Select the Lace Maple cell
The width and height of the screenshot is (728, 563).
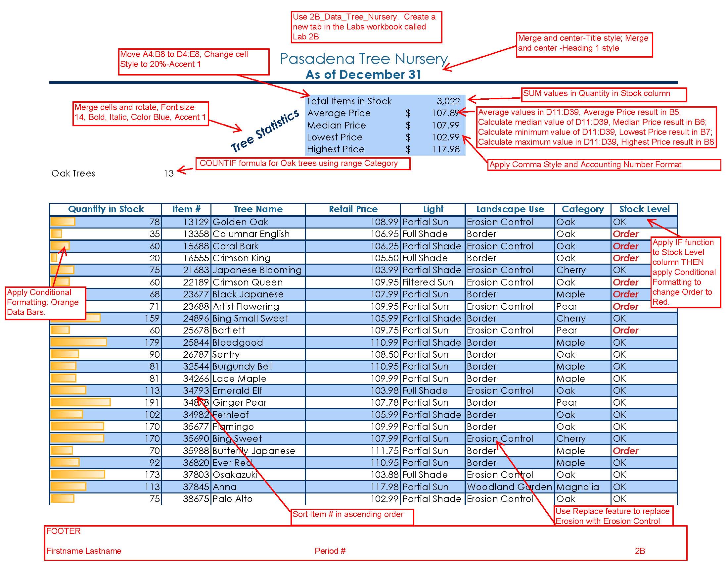pyautogui.click(x=258, y=379)
